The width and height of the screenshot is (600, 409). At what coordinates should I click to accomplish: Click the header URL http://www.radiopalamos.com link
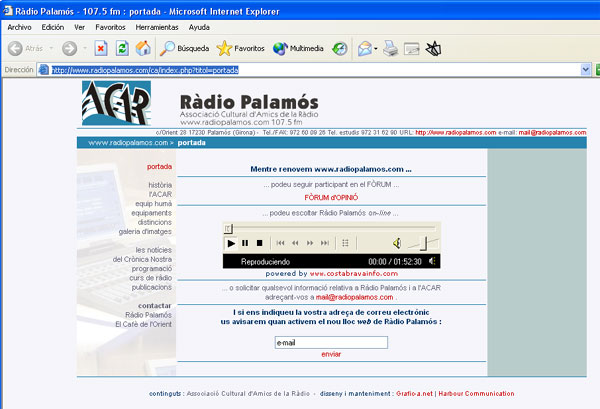[456, 133]
